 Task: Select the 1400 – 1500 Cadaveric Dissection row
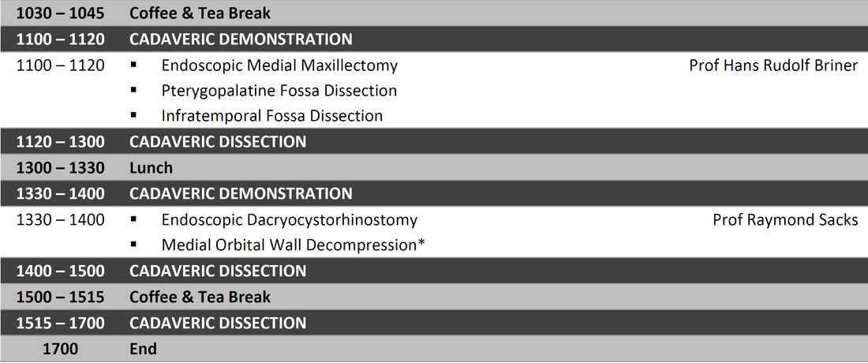click(x=434, y=271)
